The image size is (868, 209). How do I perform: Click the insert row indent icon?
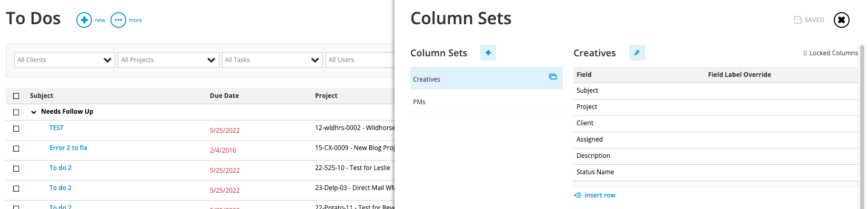point(578,195)
